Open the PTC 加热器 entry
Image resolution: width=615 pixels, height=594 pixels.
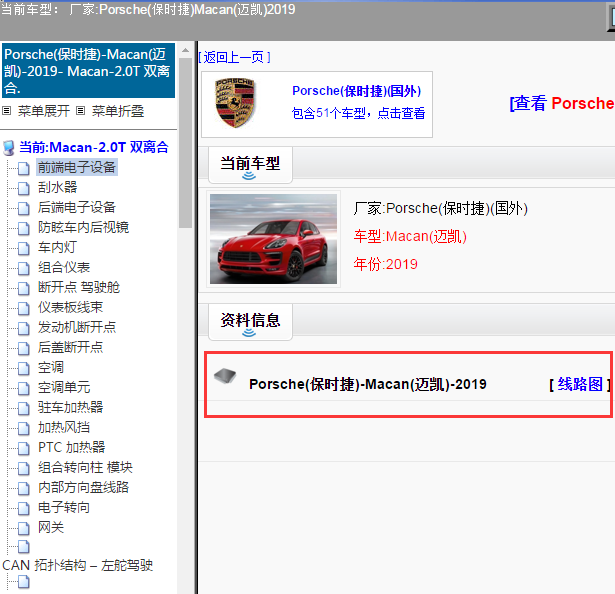coord(72,447)
